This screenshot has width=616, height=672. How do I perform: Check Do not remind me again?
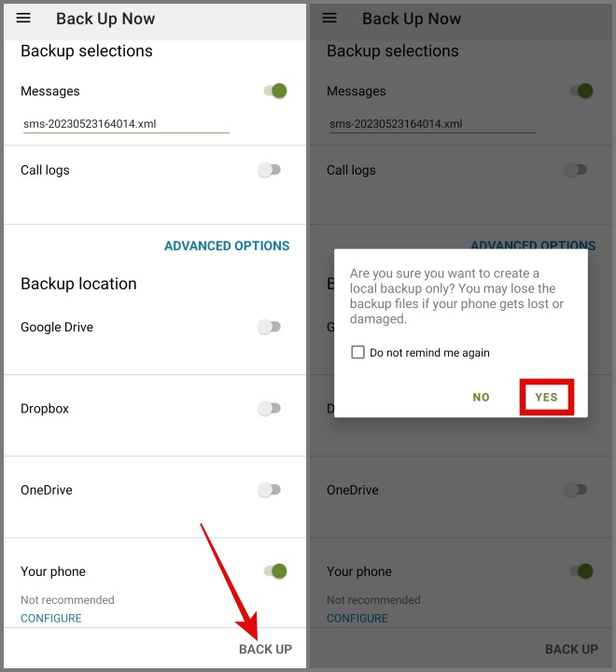point(357,353)
